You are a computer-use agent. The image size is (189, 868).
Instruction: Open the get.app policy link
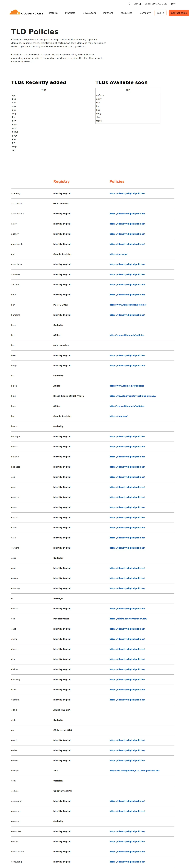tap(118, 254)
